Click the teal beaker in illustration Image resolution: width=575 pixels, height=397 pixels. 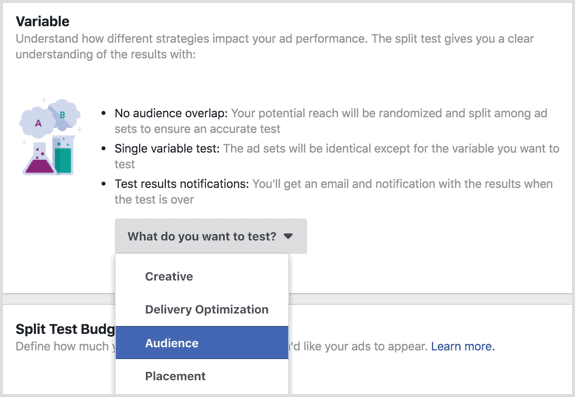point(63,154)
